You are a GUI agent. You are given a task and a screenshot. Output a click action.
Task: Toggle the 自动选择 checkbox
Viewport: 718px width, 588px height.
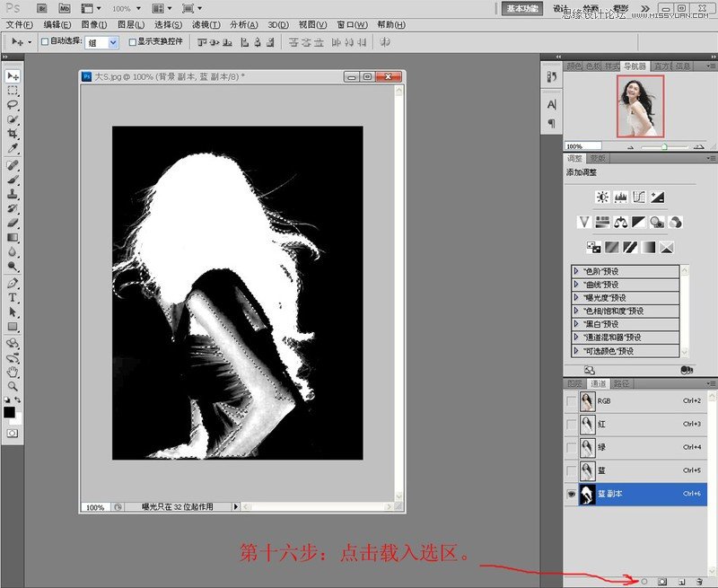[x=44, y=42]
